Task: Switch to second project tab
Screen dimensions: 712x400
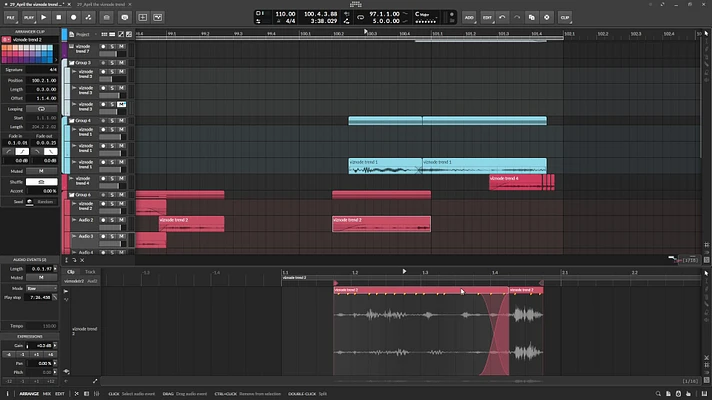Action: point(101,4)
